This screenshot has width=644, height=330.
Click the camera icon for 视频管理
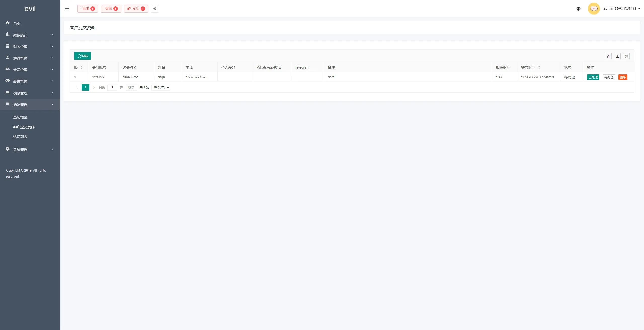pos(8,92)
